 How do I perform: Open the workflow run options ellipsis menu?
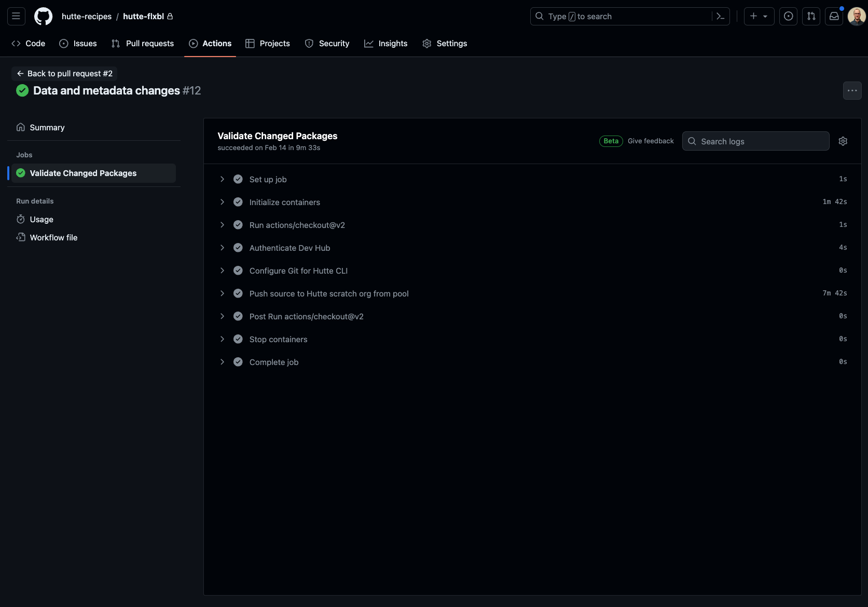[x=852, y=90]
